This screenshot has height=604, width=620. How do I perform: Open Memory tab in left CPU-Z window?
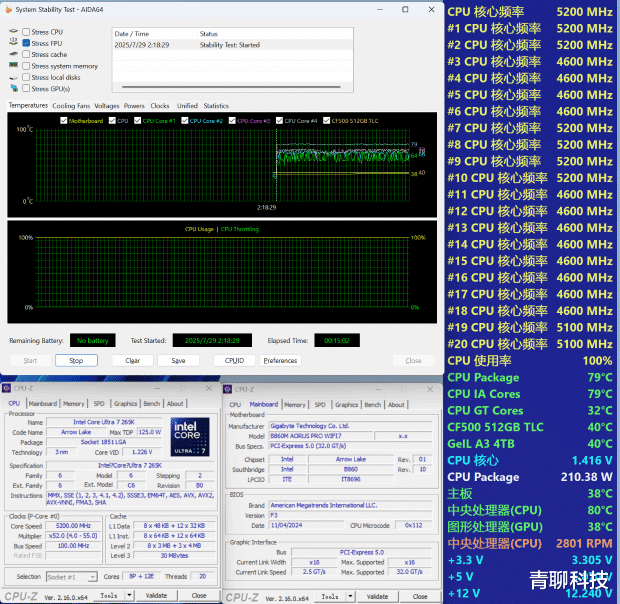tap(74, 404)
